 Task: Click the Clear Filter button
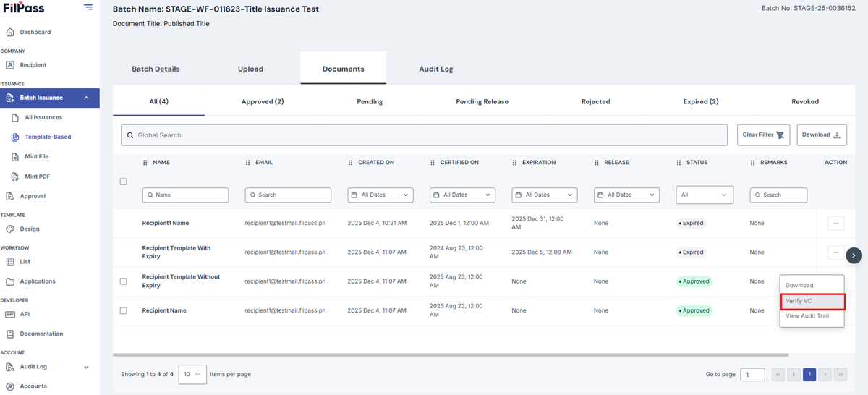764,135
